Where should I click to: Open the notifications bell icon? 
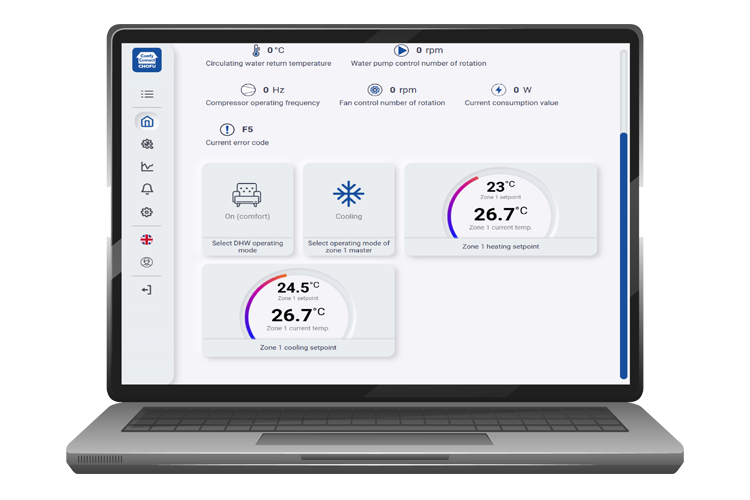tap(147, 189)
